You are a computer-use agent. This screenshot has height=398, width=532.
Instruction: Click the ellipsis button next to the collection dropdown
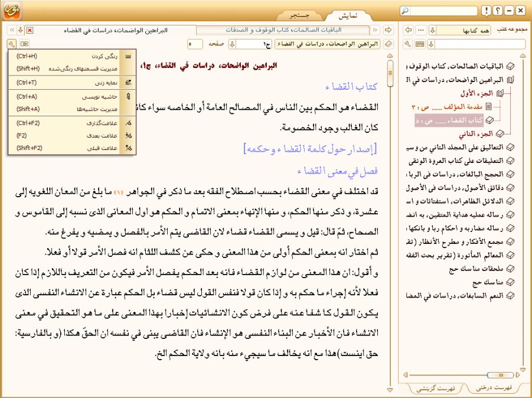pyautogui.click(x=421, y=30)
